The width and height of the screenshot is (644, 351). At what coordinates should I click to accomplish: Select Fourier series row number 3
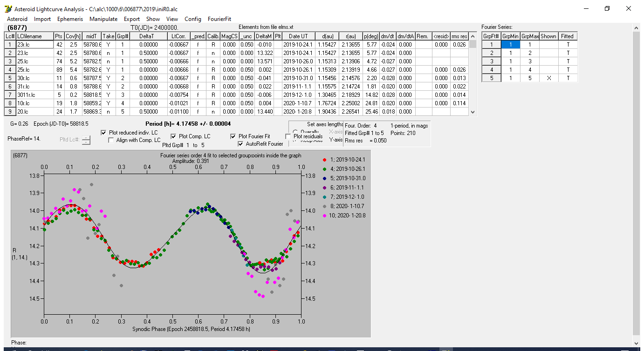tap(491, 61)
